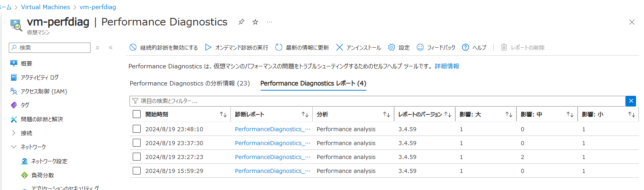Switch to Performance Diagnostics の分析情報 tab
The height and width of the screenshot is (190, 644).
190,83
